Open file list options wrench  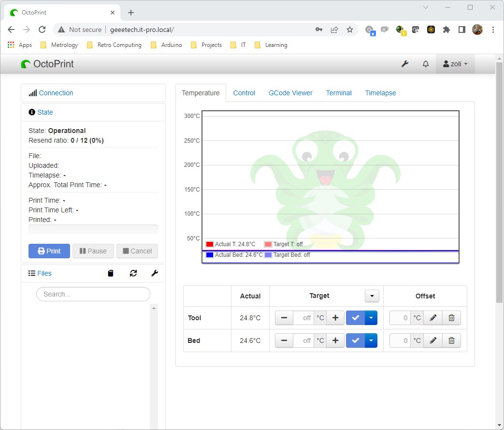point(155,273)
